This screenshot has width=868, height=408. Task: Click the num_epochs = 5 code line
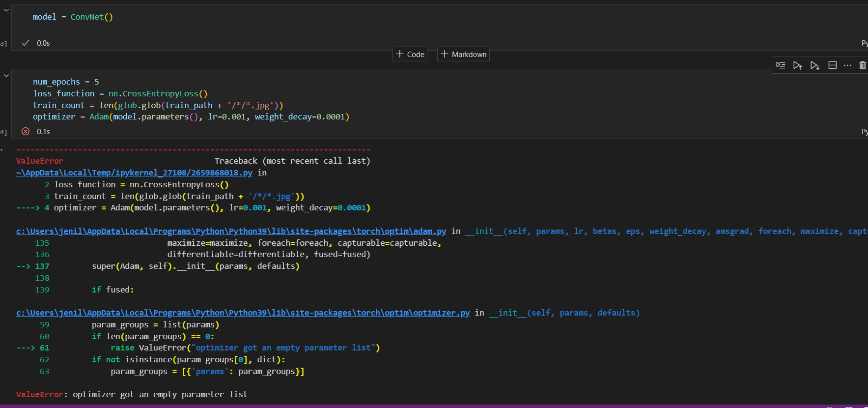click(x=66, y=82)
